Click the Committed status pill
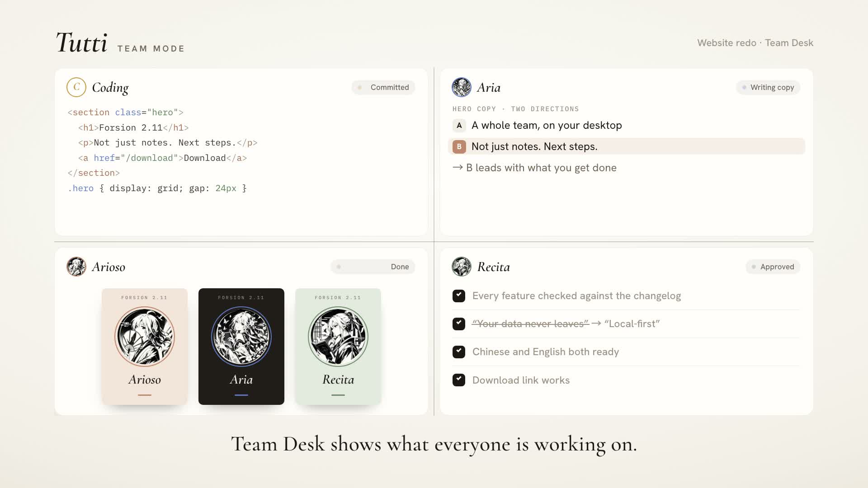 coord(383,87)
